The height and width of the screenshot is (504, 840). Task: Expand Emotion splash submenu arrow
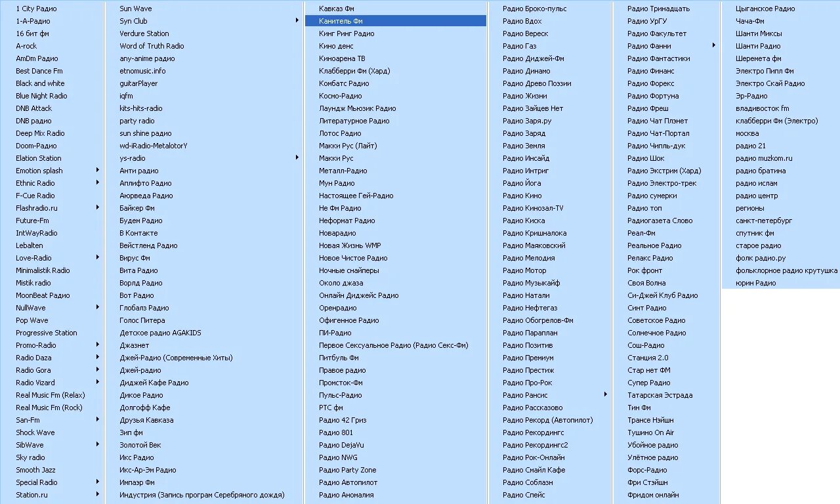click(x=98, y=171)
